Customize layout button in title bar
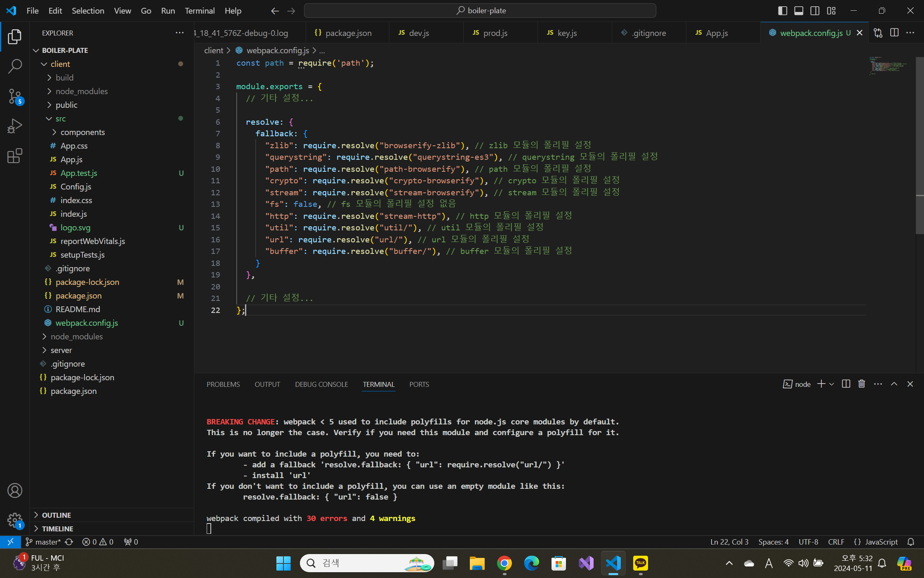Screen dimensions: 924x578 click(x=831, y=11)
